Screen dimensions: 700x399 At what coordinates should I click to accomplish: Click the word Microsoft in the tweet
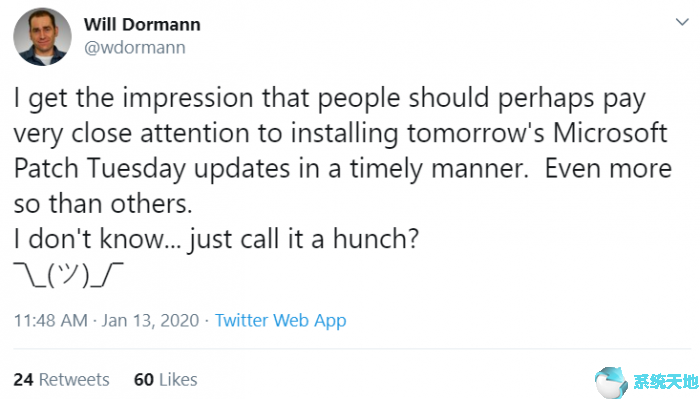610,133
